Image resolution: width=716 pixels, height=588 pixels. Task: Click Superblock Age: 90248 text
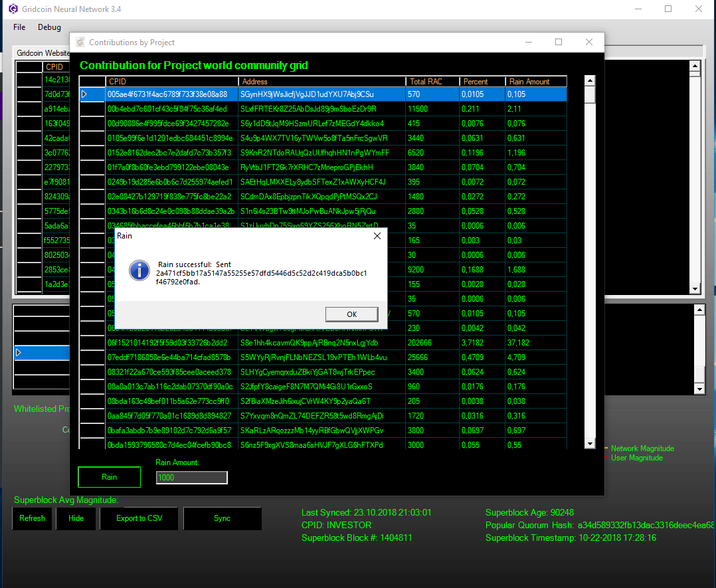click(x=530, y=513)
